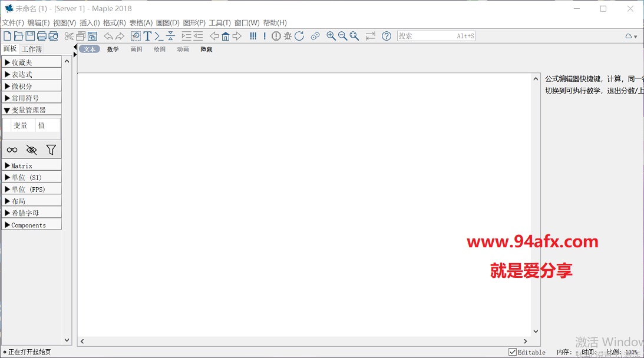The image size is (644, 358).
Task: Indent the selection with the indent icon
Action: (186, 36)
